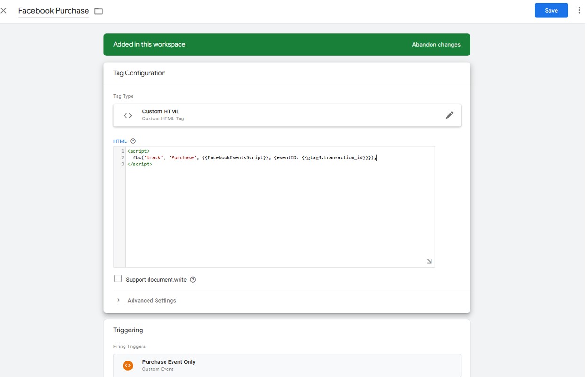
Task: Click the HTML field label
Action: 120,141
